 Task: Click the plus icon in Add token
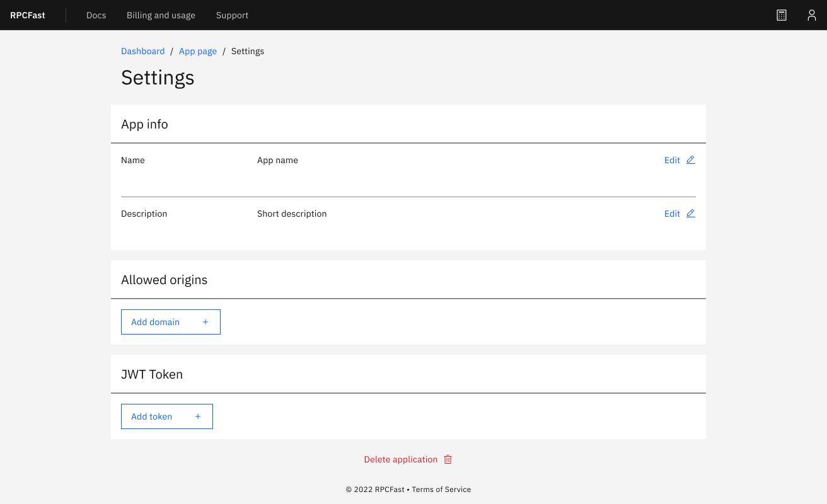pyautogui.click(x=198, y=416)
